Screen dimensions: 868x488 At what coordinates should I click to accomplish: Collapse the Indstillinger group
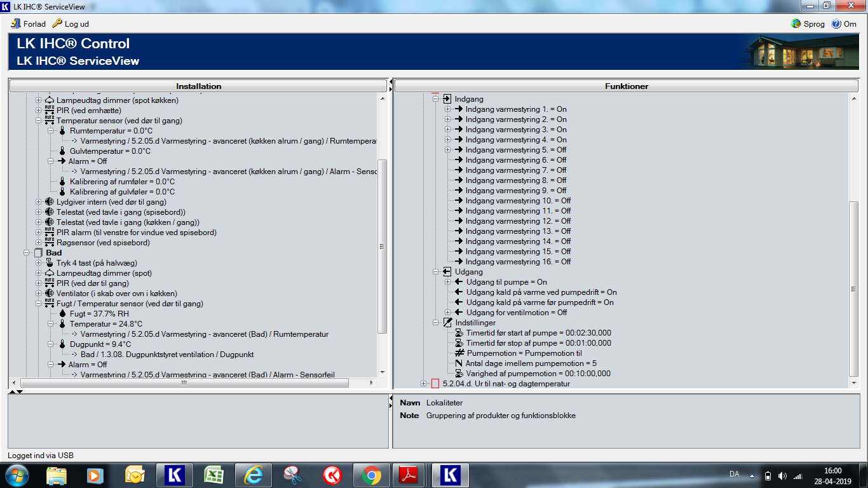[x=436, y=323]
